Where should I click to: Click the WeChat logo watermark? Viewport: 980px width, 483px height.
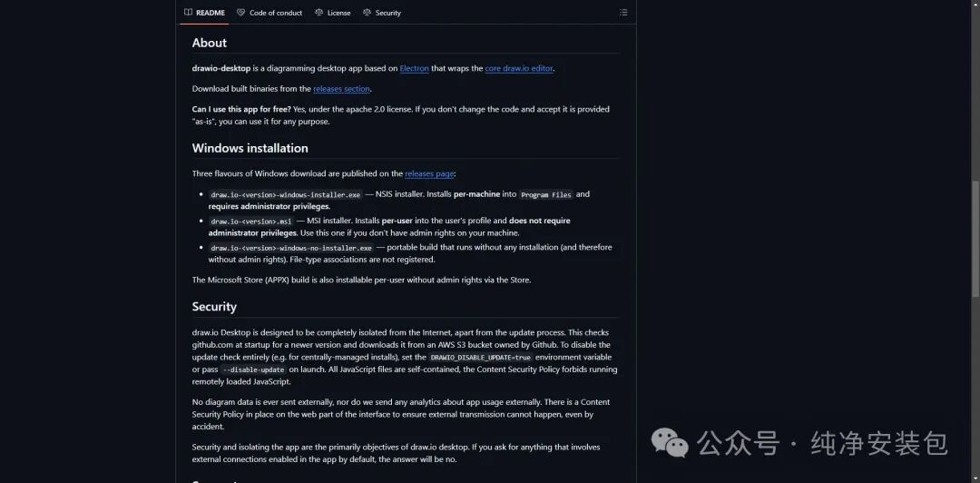[x=670, y=443]
